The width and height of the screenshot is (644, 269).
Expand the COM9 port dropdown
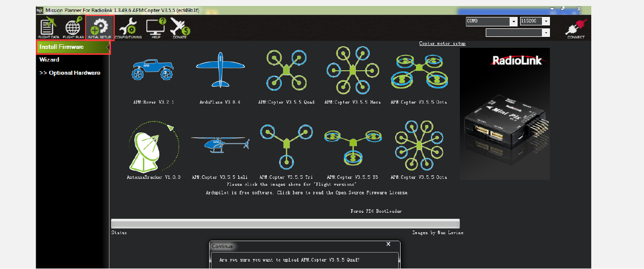pyautogui.click(x=513, y=21)
